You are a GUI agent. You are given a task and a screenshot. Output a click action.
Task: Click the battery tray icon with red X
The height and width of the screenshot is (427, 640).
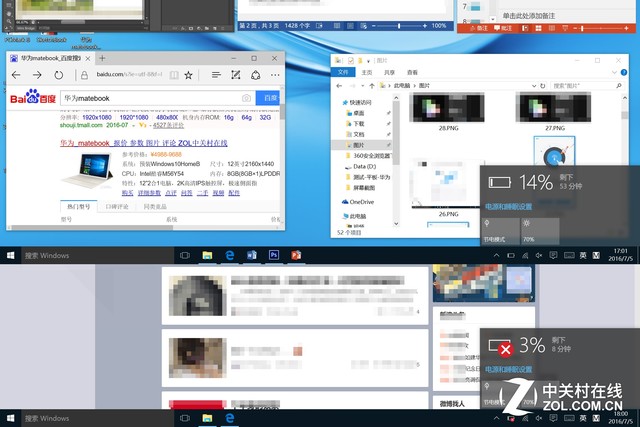point(511,418)
